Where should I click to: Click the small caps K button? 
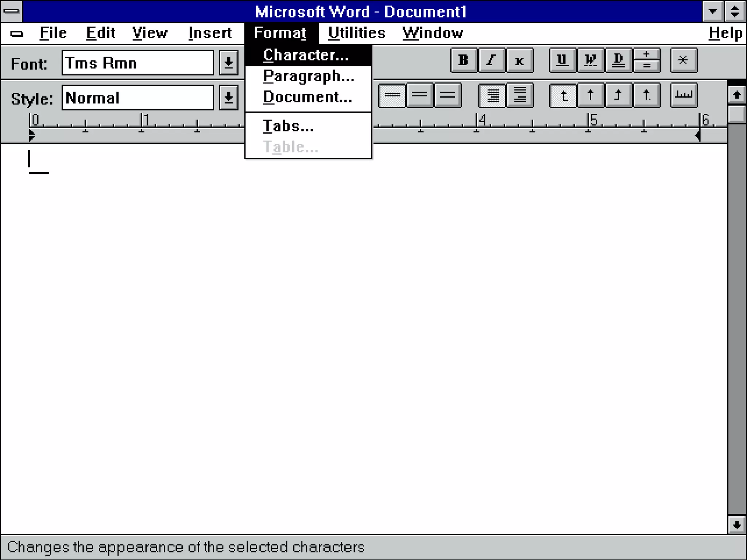tap(519, 60)
